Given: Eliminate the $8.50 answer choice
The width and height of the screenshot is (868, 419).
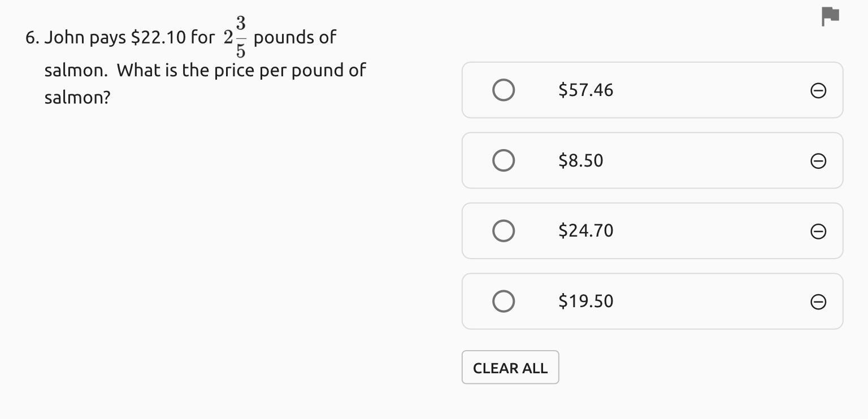Looking at the screenshot, I should (x=818, y=161).
